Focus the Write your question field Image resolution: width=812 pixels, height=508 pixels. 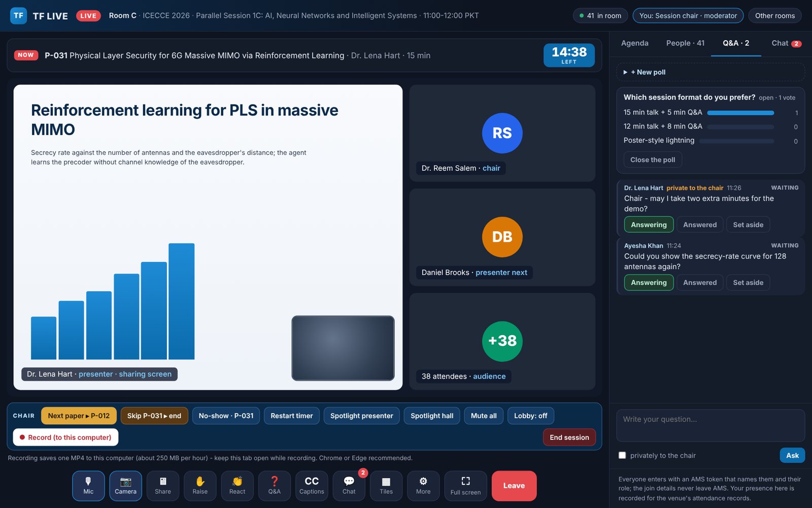pos(710,426)
